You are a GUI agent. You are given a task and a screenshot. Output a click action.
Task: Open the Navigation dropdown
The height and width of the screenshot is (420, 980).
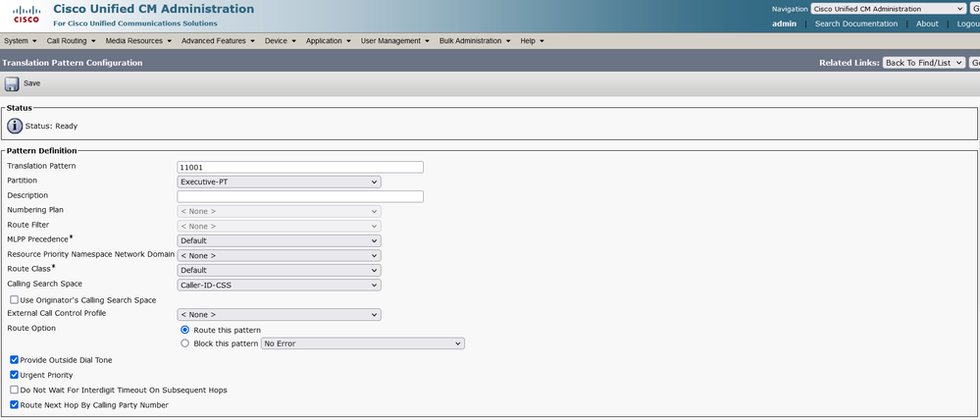[888, 9]
